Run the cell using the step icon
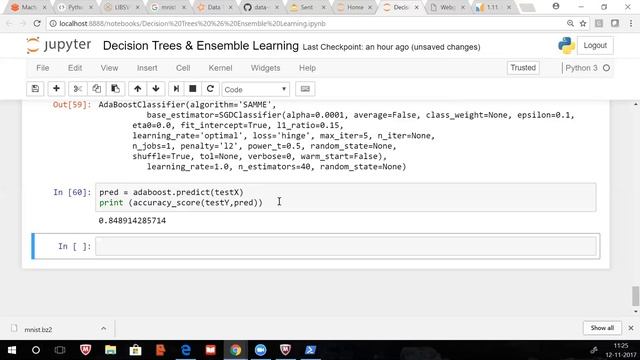This screenshot has height=360, width=640. coord(176,89)
